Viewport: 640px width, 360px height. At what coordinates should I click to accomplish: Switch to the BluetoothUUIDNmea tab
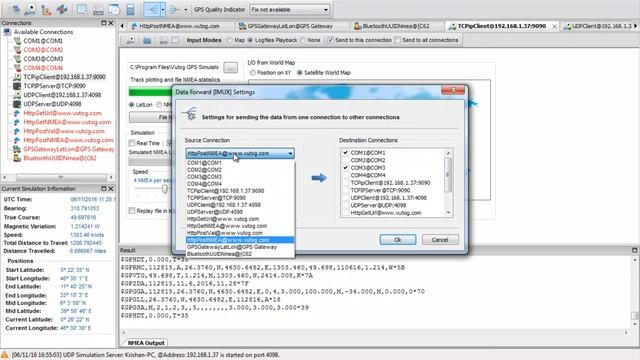pos(396,26)
